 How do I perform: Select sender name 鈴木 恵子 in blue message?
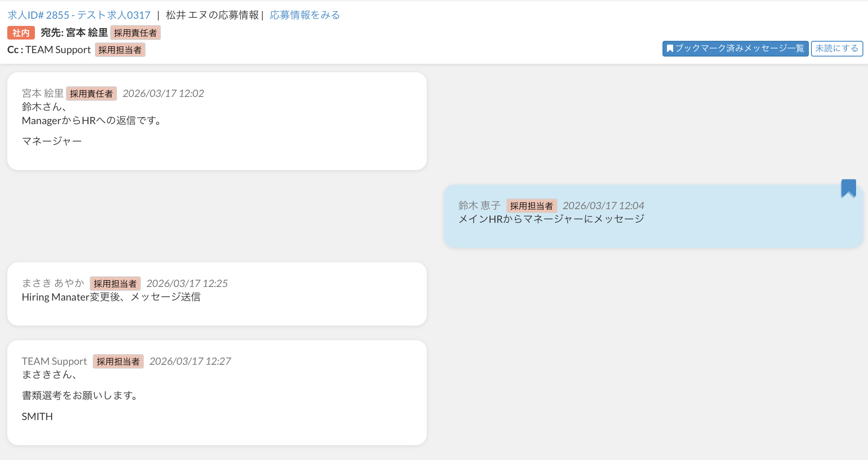(479, 206)
